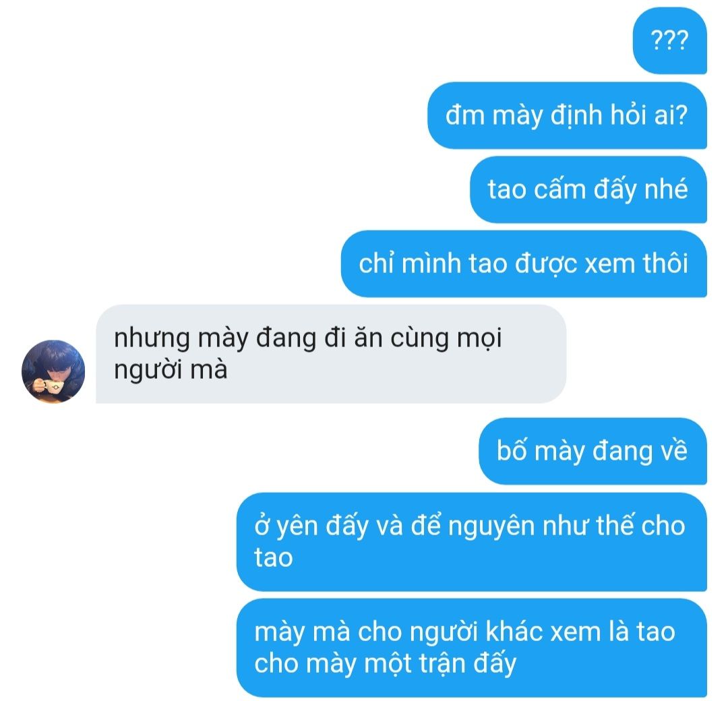Tap the "bố mày đang về" message
Image resolution: width=728 pixels, height=701 pixels.
[x=593, y=451]
